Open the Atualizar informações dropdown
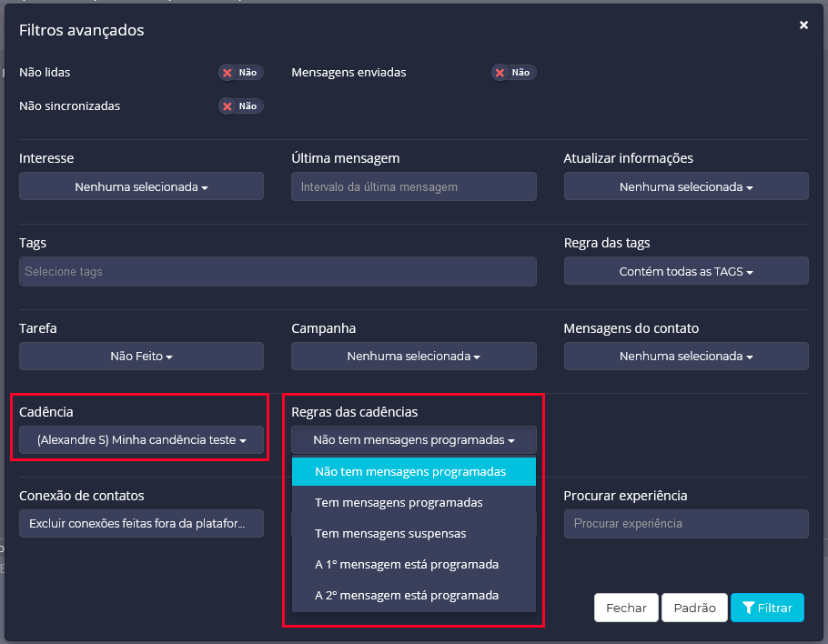Screen dimensions: 828x644 [686, 186]
